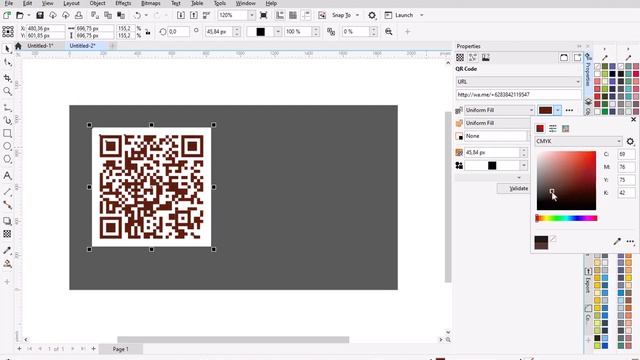Toggle Show Guidelines in the toolbar

click(306, 15)
